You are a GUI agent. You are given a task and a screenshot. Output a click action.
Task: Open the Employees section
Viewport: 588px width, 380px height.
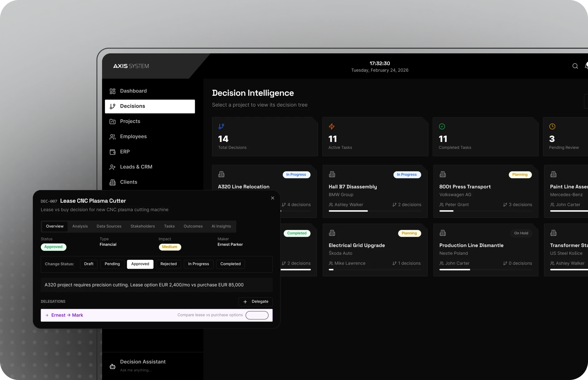(133, 136)
